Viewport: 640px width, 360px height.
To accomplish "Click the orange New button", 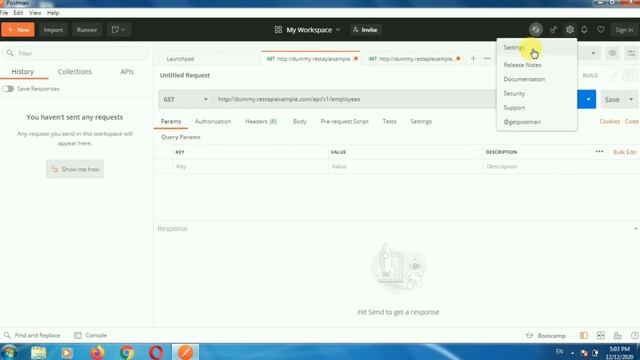I will coord(18,30).
